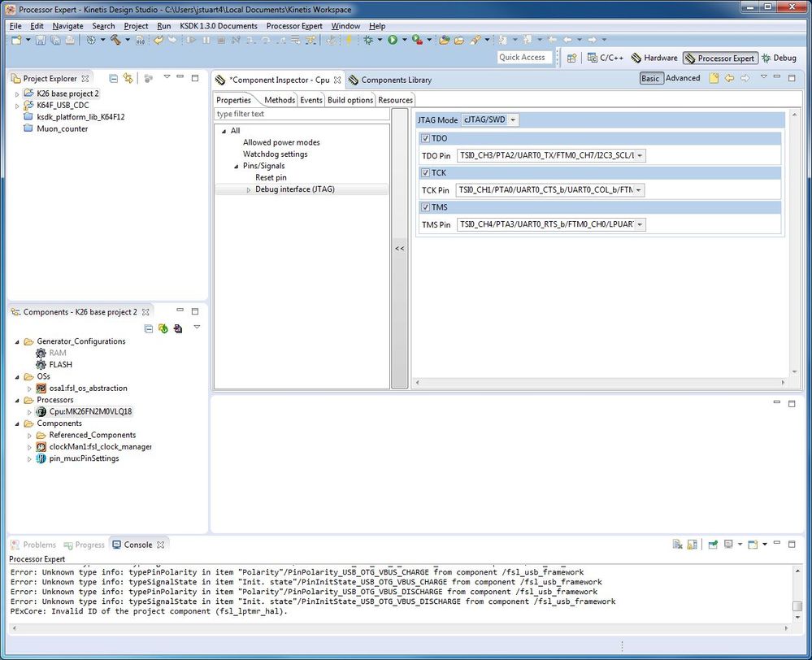Click the Console vertical scrollbar thumb
The height and width of the screenshot is (660, 812).
pyautogui.click(x=797, y=606)
